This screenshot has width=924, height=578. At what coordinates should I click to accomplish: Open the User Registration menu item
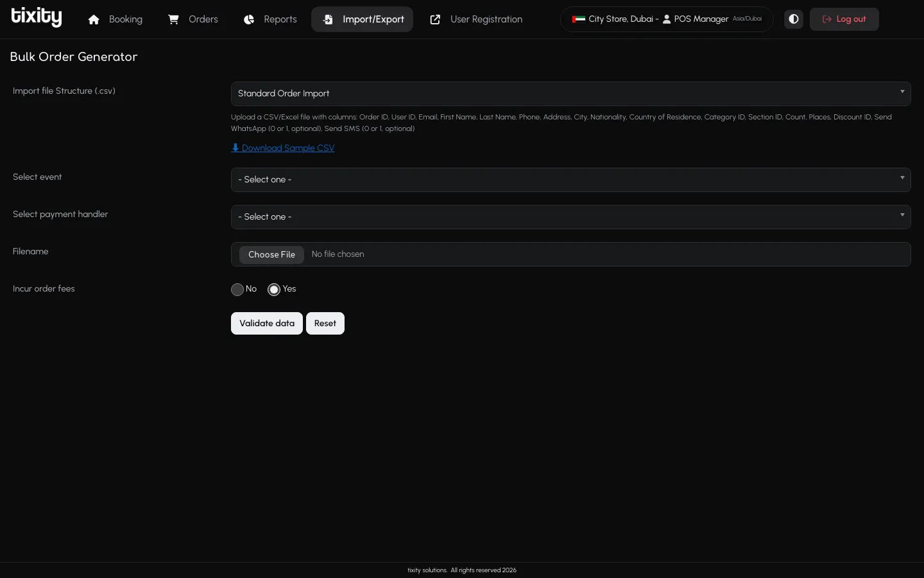476,19
